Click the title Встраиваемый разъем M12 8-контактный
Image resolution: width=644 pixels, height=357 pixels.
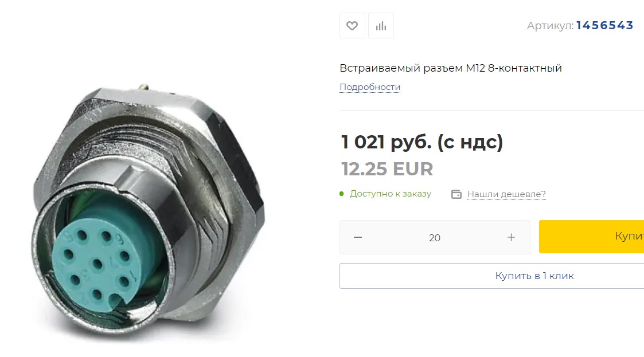click(451, 68)
